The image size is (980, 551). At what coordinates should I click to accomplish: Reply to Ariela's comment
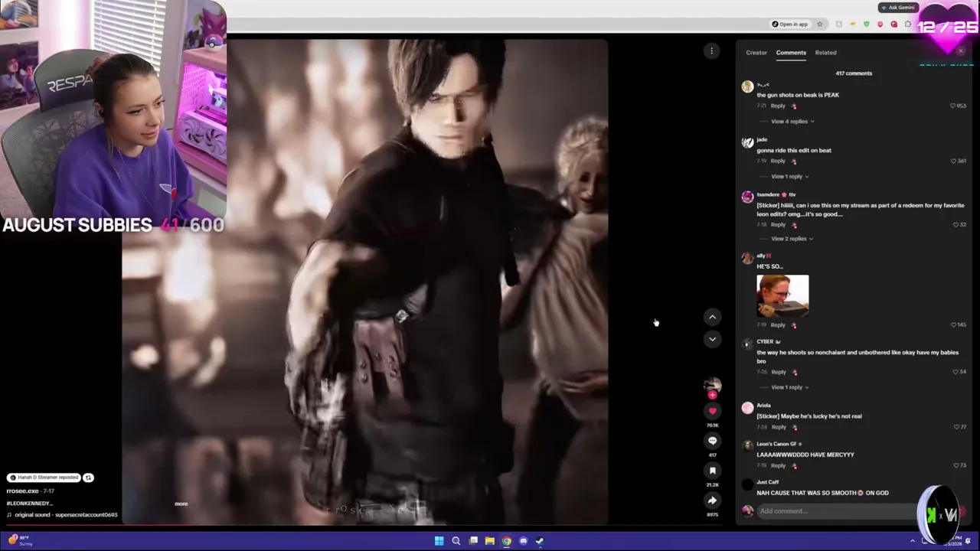tap(778, 427)
